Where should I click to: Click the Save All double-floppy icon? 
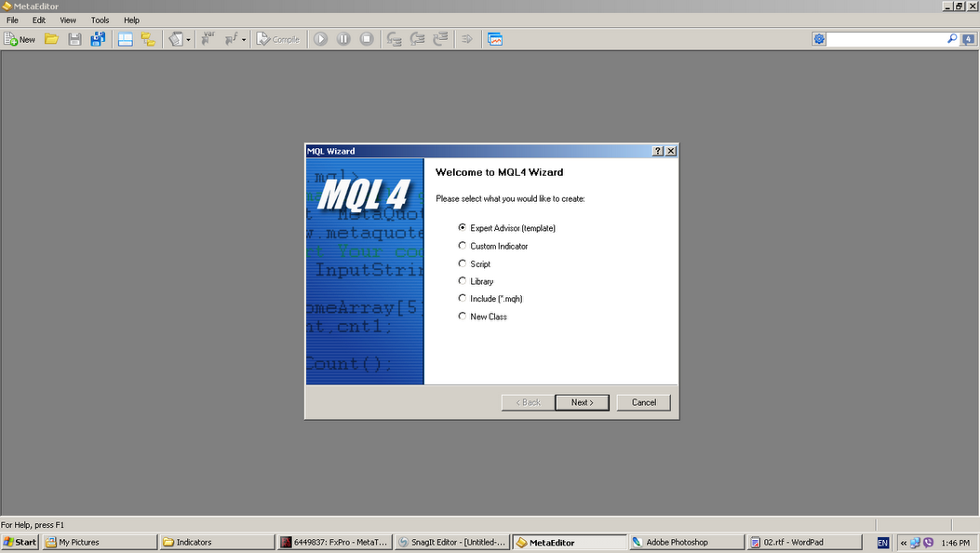pyautogui.click(x=98, y=39)
